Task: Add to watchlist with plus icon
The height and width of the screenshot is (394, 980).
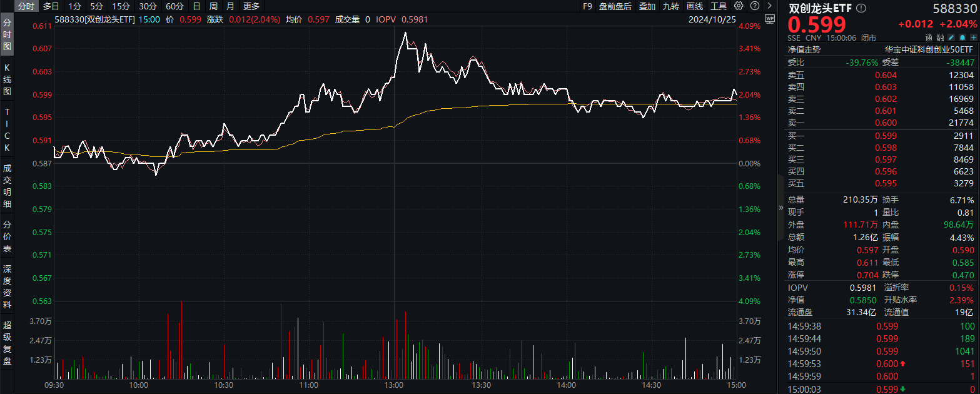Action: pos(973,38)
